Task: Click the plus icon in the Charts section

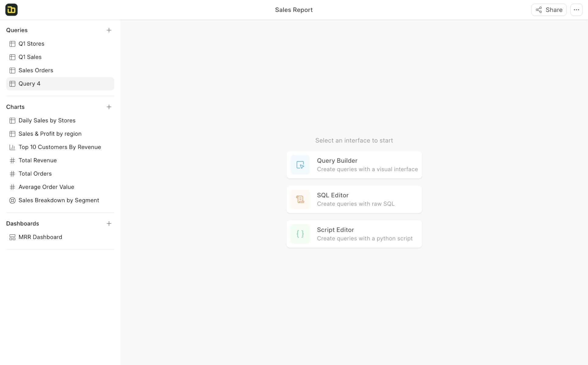Action: [109, 107]
